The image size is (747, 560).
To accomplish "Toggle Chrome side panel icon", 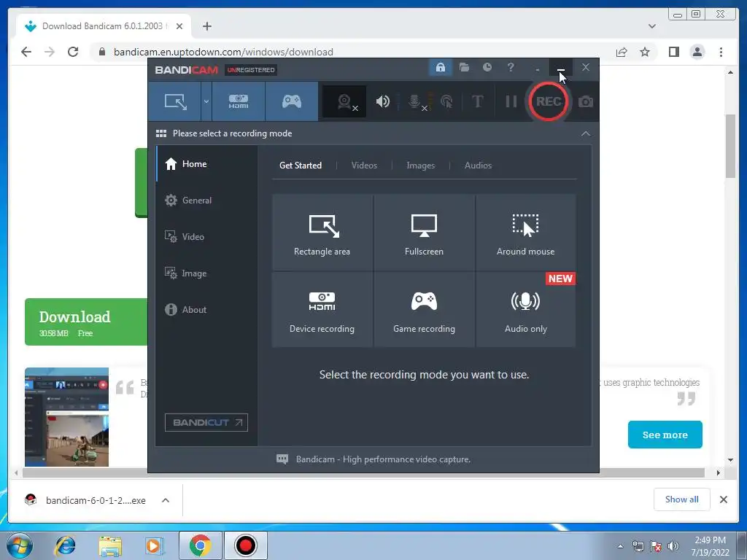I will [673, 52].
